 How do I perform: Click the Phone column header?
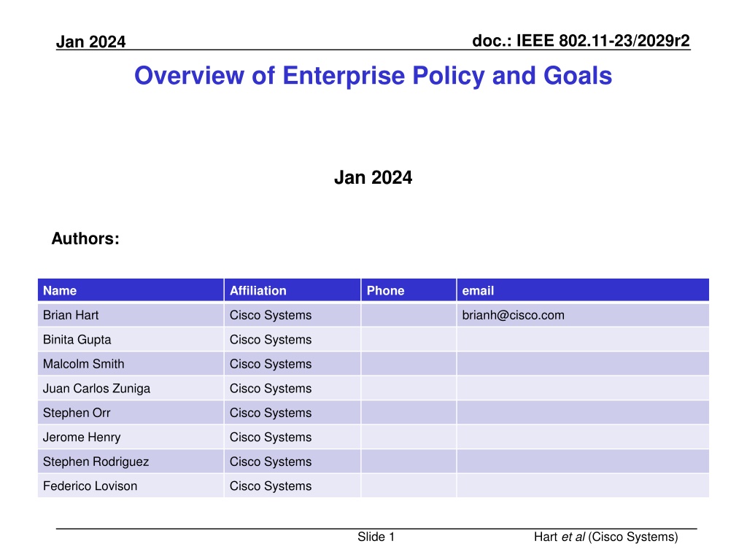[409, 290]
